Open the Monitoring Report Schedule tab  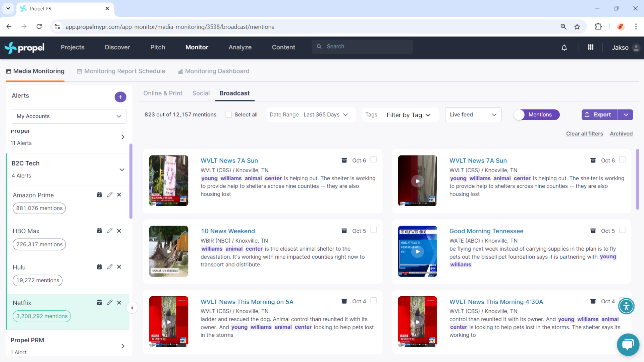click(x=121, y=71)
